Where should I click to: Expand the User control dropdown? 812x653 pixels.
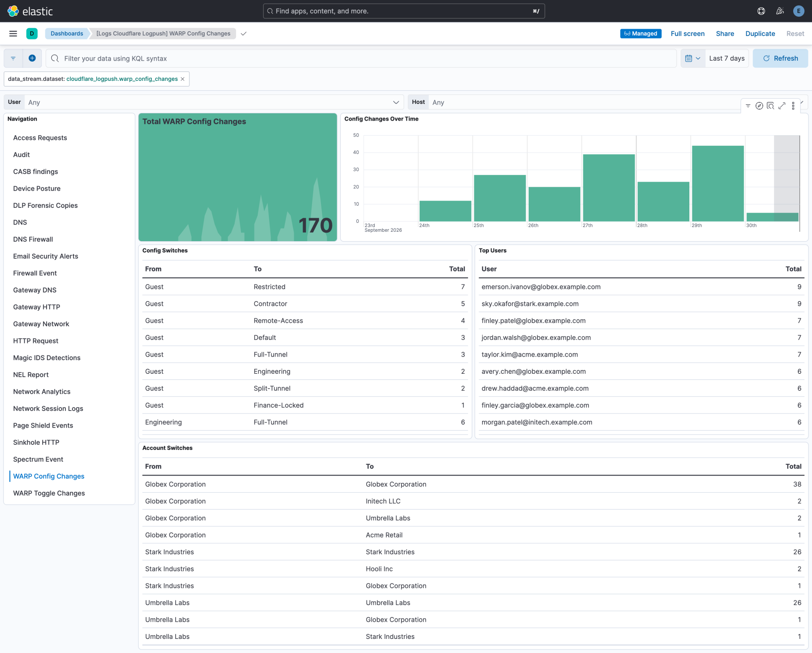point(214,102)
